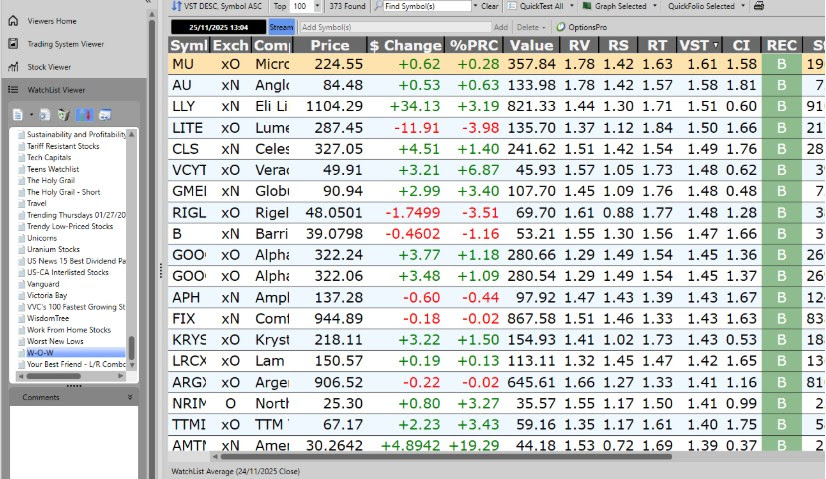Open the QuickFolio Selected dropdown arrow
This screenshot has width=826, height=479.
coord(743,6)
